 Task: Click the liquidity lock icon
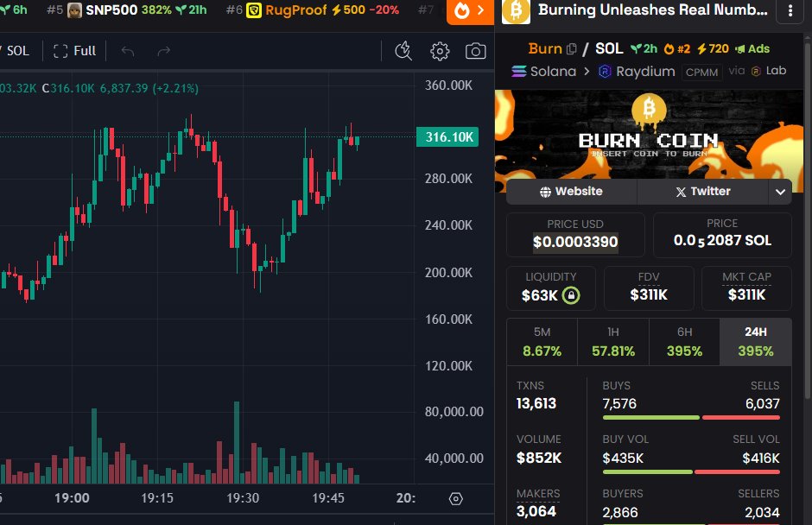point(571,295)
